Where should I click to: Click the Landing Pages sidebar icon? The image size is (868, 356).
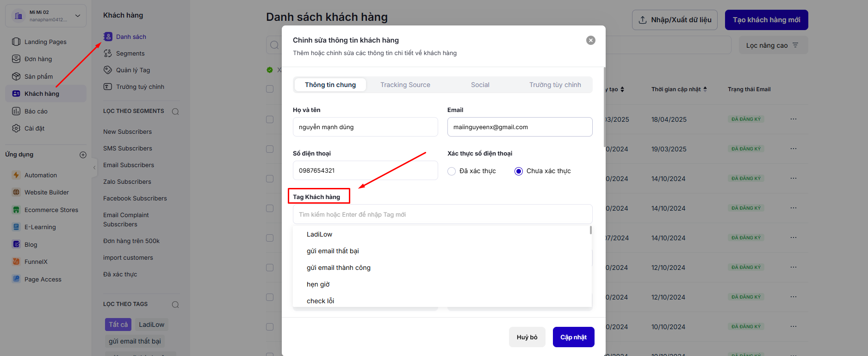(16, 42)
